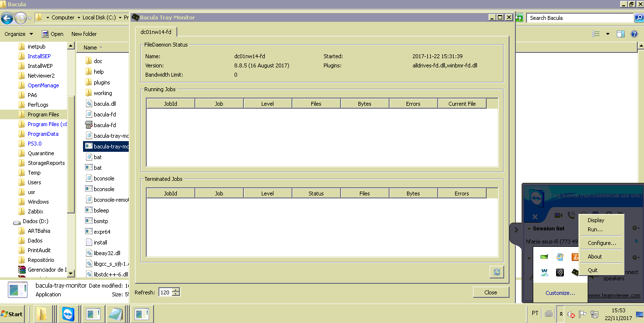
Task: Close the TeamViewer session panel with the X
Action: [x=535, y=217]
